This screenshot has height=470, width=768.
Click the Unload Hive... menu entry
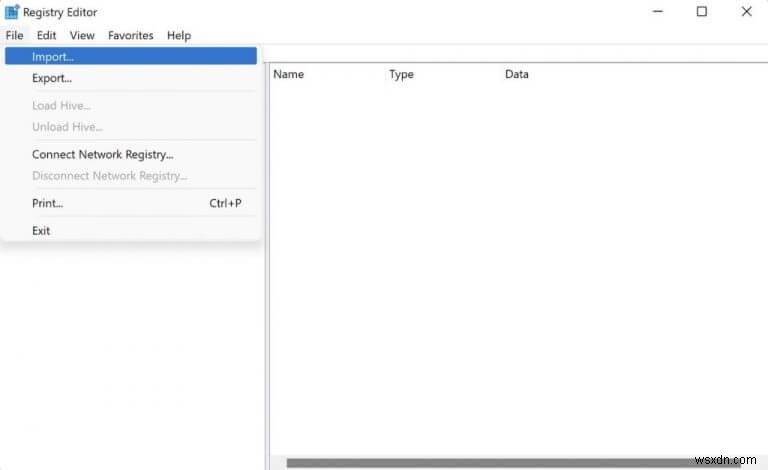point(131,127)
